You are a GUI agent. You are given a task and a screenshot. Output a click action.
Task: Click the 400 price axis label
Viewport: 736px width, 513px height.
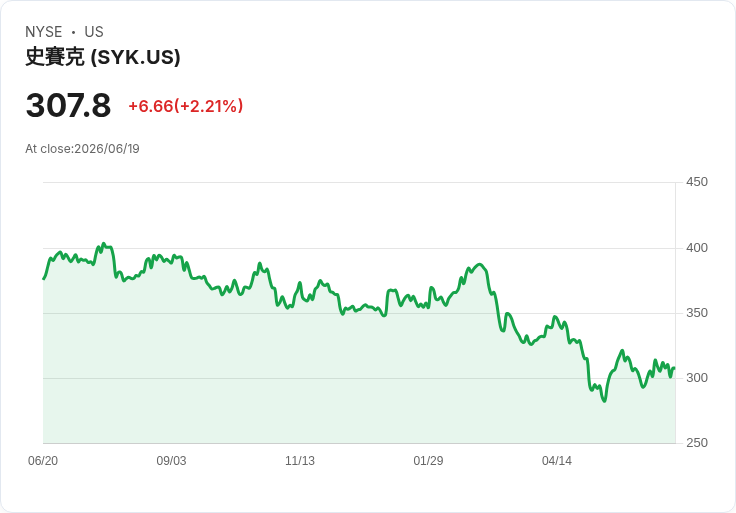(697, 248)
